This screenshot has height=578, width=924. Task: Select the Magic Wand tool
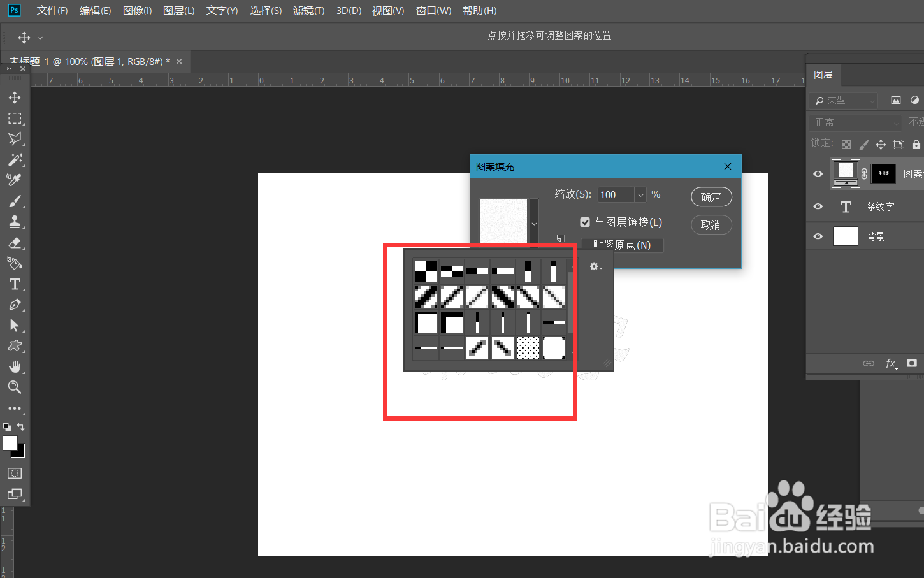point(15,159)
